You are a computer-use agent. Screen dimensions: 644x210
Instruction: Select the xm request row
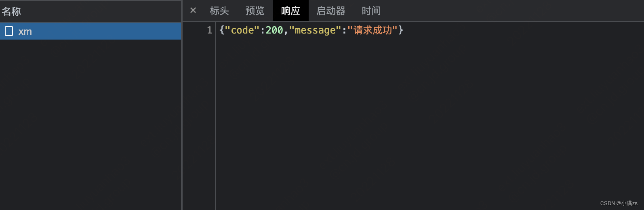90,31
